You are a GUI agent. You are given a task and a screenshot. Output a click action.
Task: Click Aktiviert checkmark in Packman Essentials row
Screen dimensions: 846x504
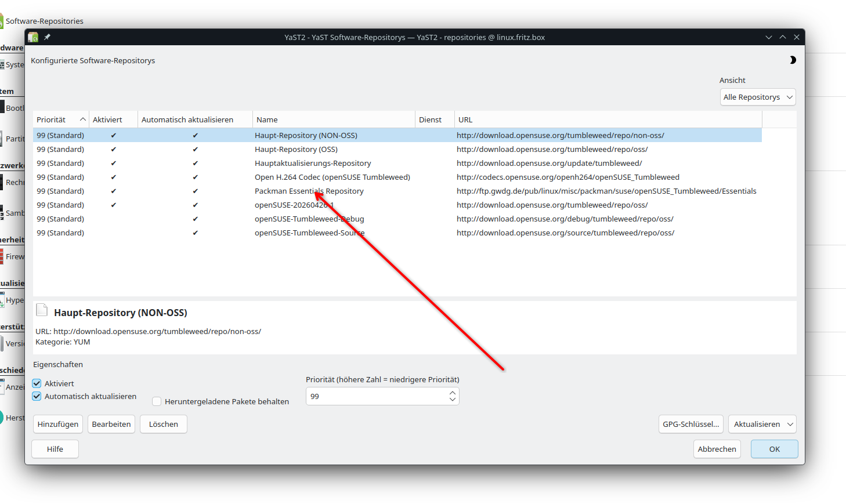point(114,191)
